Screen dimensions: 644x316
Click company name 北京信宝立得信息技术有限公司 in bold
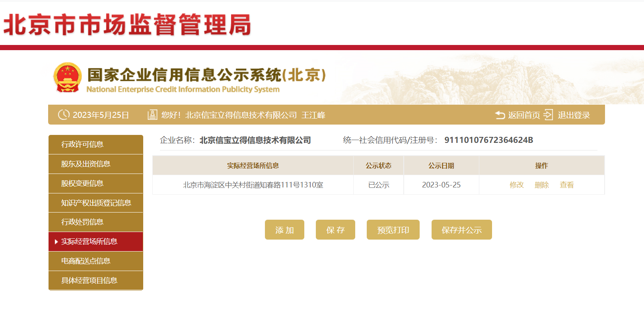tap(255, 140)
